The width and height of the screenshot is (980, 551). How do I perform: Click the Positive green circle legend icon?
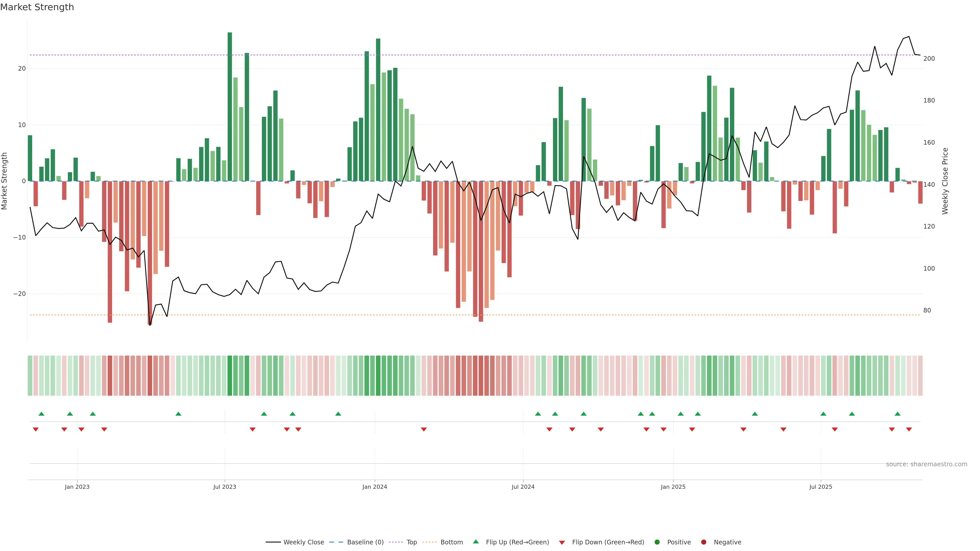click(x=657, y=542)
